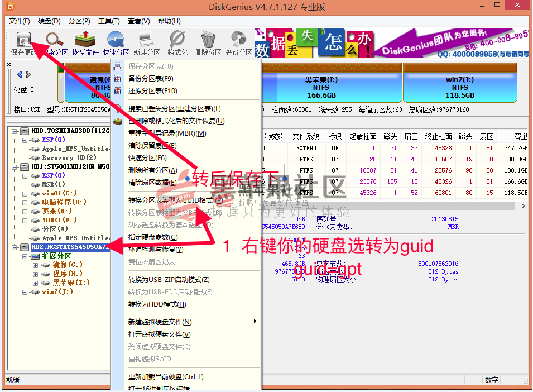
Task: Select 黑苹果(I:) in the disk tree
Action: (x=71, y=283)
